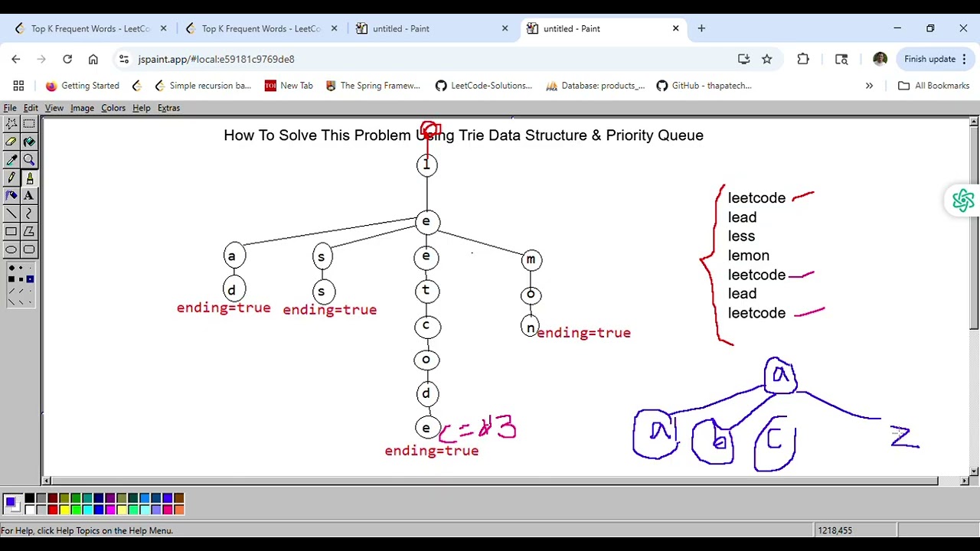This screenshot has width=980, height=551.
Task: Pick the bright red color swatch
Action: (53, 510)
